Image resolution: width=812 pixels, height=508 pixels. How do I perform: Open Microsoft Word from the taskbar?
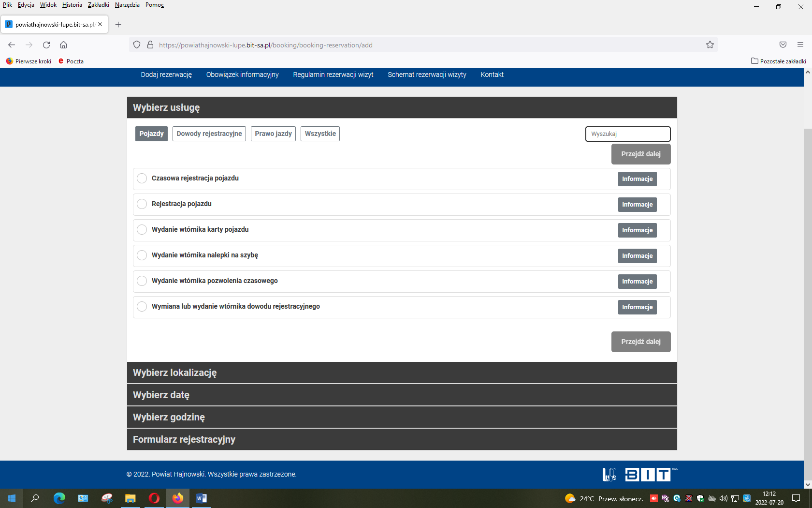[202, 498]
